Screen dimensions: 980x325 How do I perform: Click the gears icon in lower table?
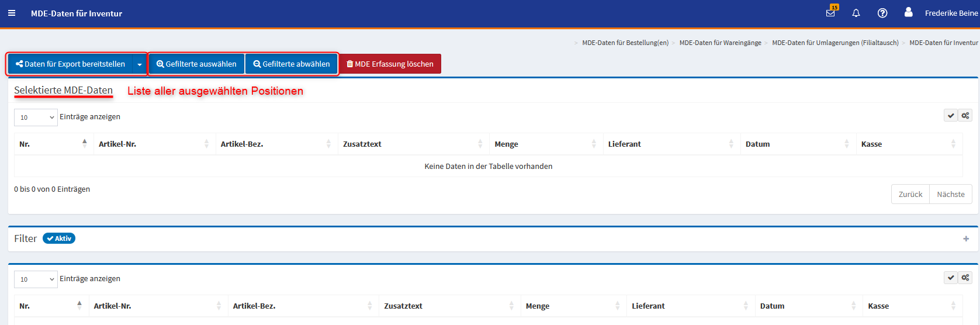click(x=965, y=278)
